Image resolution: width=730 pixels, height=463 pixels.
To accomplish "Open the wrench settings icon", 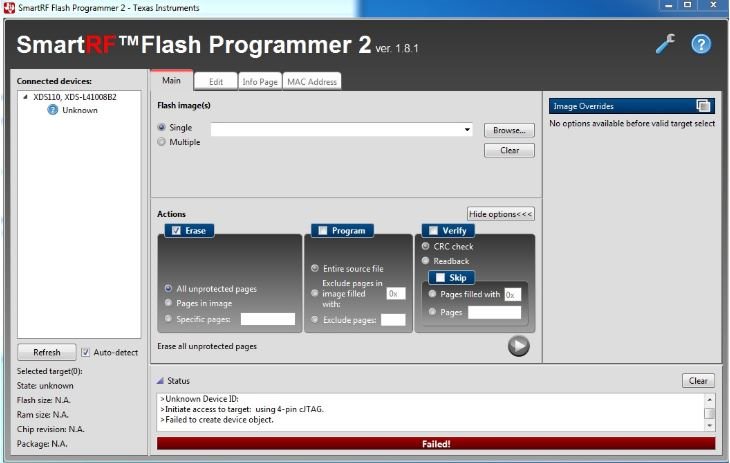I will [665, 44].
